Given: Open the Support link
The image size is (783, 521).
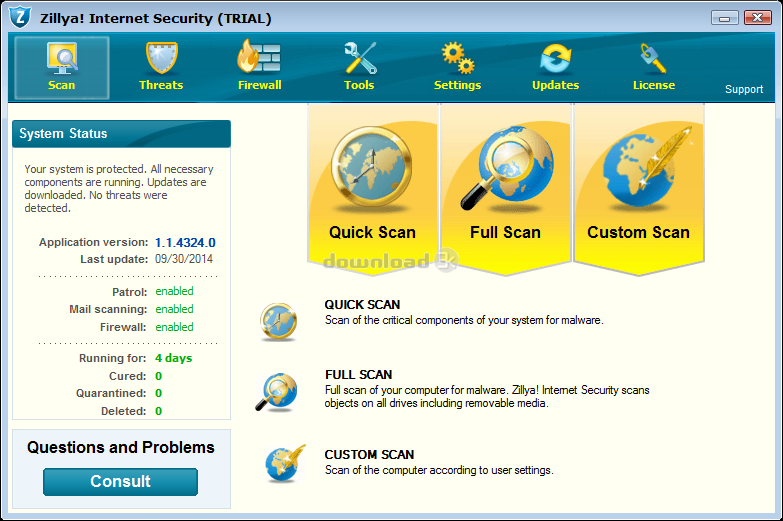Looking at the screenshot, I should 744,89.
